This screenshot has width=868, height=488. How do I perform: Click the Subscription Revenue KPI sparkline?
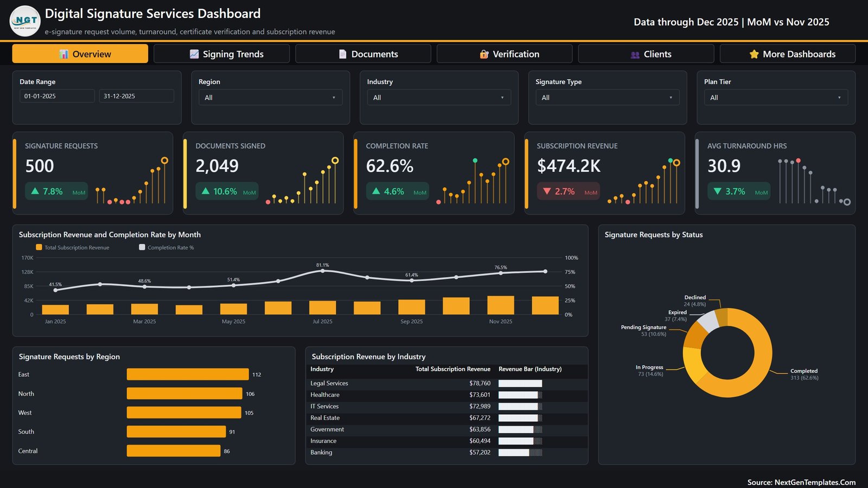(643, 182)
